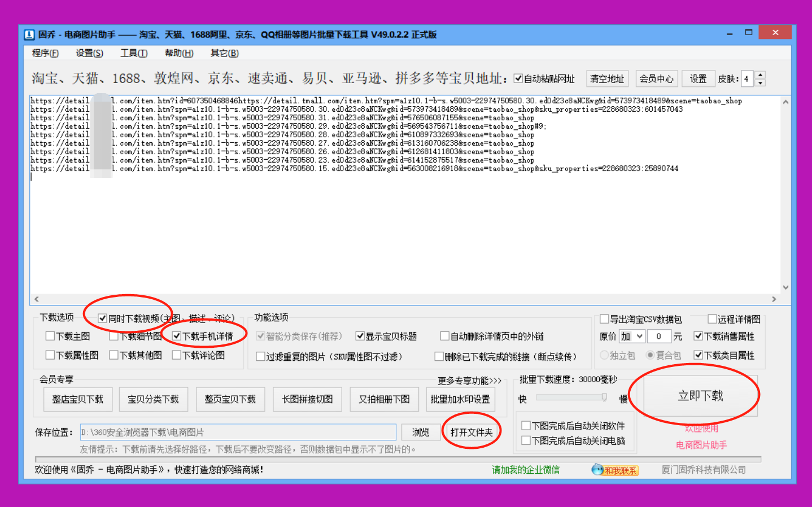Click the 浏览 button
Viewport: 812px width, 507px height.
pyautogui.click(x=420, y=432)
